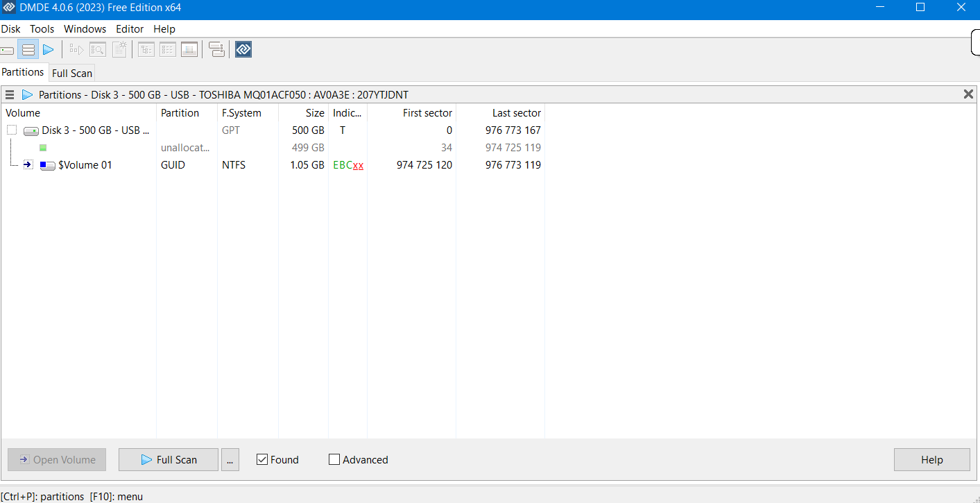Click the Help button at bottom right
The height and width of the screenshot is (503, 980).
coord(932,459)
